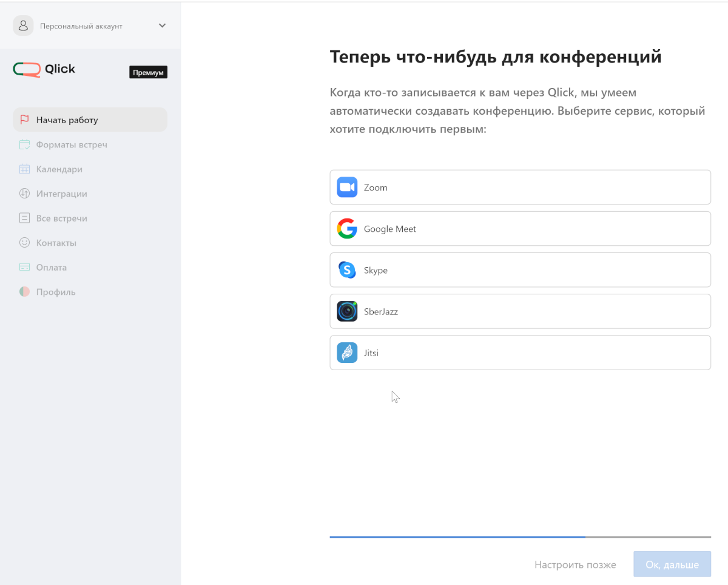
Task: Click the Skype logo icon
Action: [347, 270]
